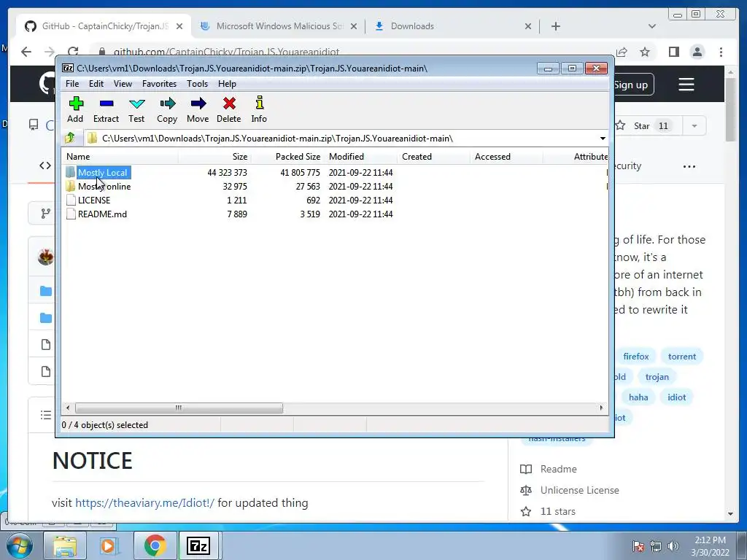Sort by the Packed Size column
Screen dimensions: 747x560
(287, 157)
